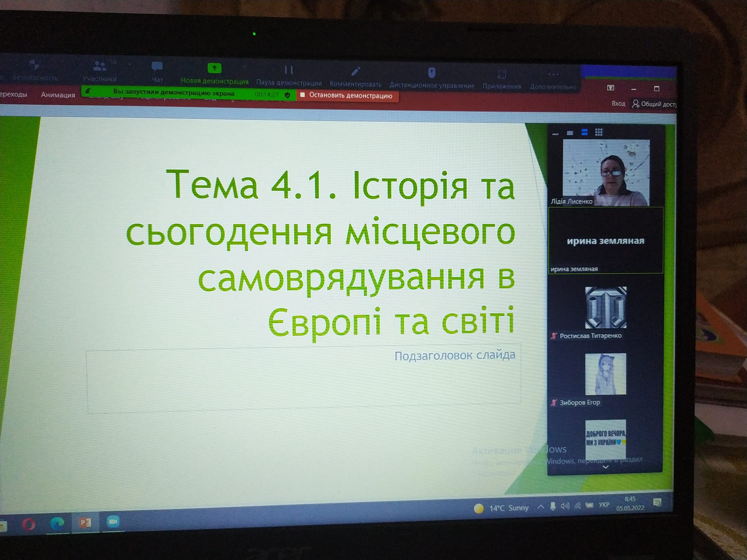This screenshot has width=747, height=560.
Task: Switch to the Анимация ribbon tab
Action: [58, 95]
